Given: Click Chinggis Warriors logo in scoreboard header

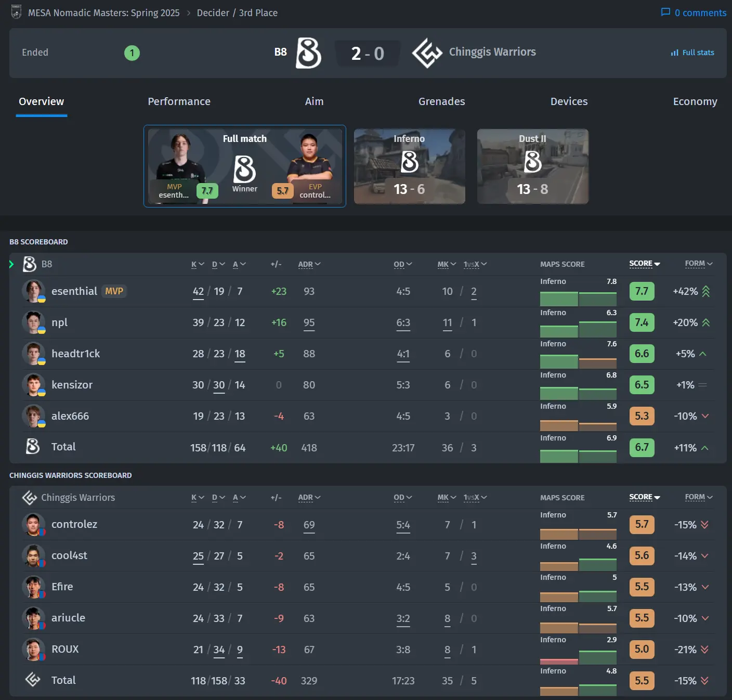Looking at the screenshot, I should pos(30,498).
